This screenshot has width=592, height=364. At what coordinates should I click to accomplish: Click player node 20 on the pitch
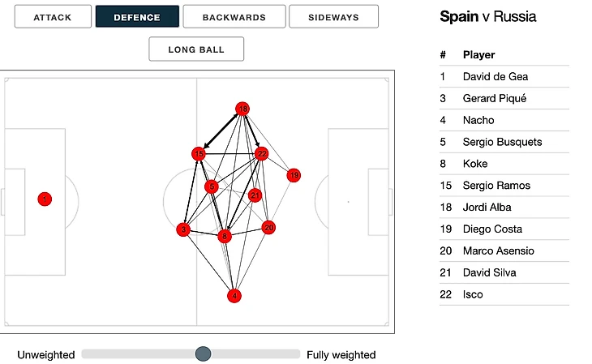[268, 227]
